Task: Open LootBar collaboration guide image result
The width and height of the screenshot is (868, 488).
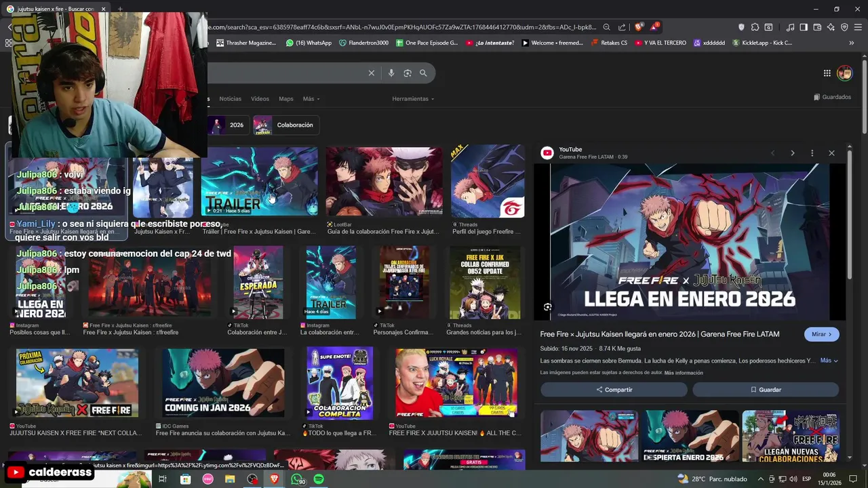Action: click(384, 181)
